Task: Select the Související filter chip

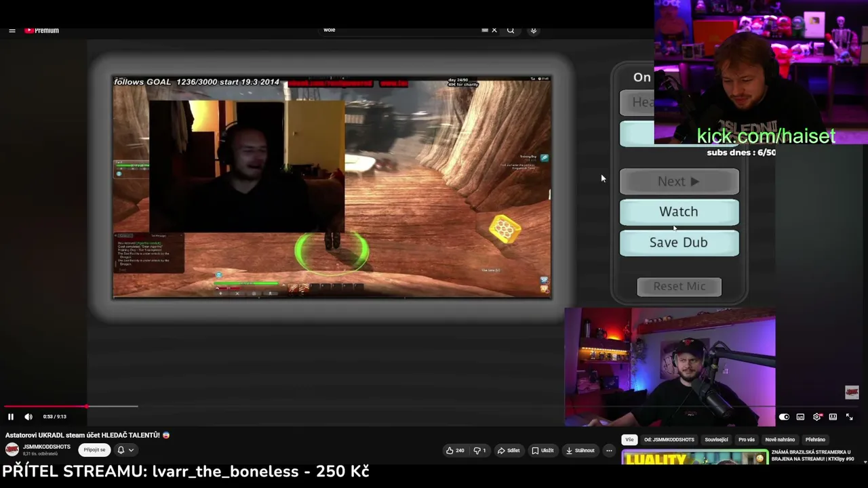Action: (x=716, y=440)
